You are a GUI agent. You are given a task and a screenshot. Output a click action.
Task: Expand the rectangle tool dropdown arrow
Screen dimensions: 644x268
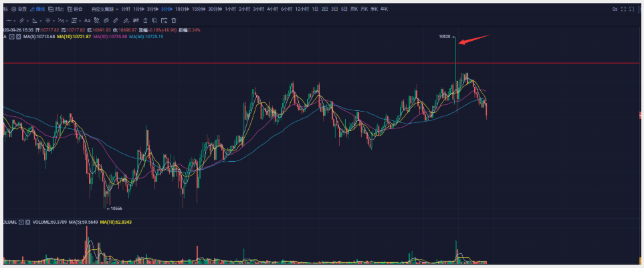coord(80,21)
